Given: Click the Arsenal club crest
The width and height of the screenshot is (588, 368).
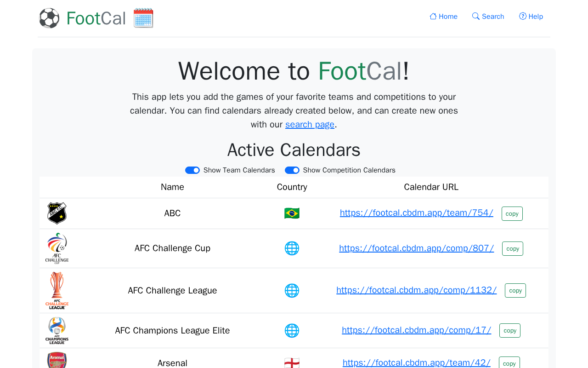Looking at the screenshot, I should 57,360.
